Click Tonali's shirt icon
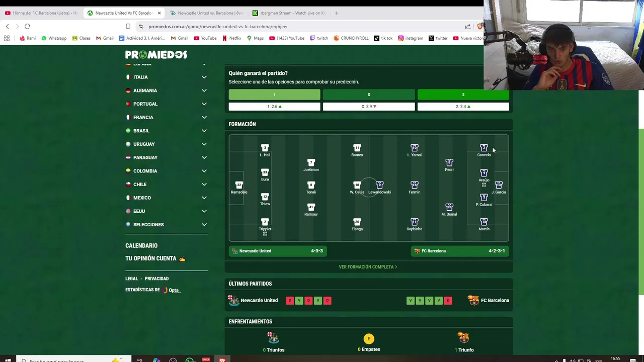 (x=311, y=185)
